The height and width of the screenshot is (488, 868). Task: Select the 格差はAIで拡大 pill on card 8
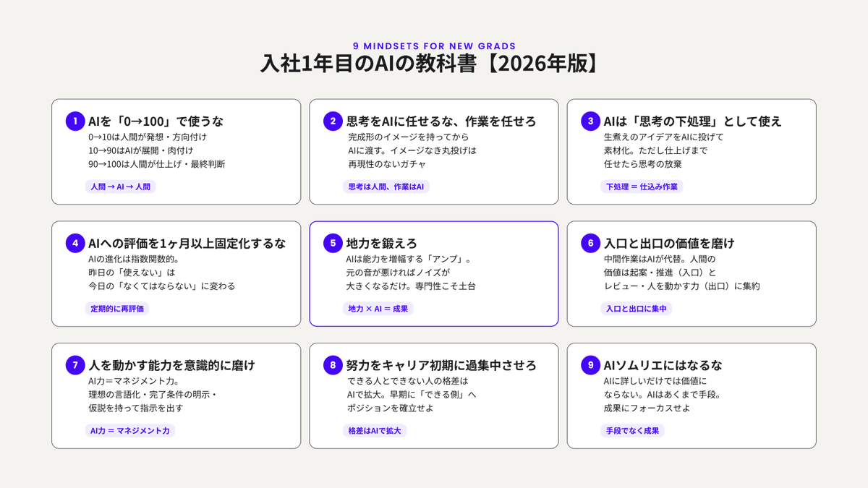(373, 430)
